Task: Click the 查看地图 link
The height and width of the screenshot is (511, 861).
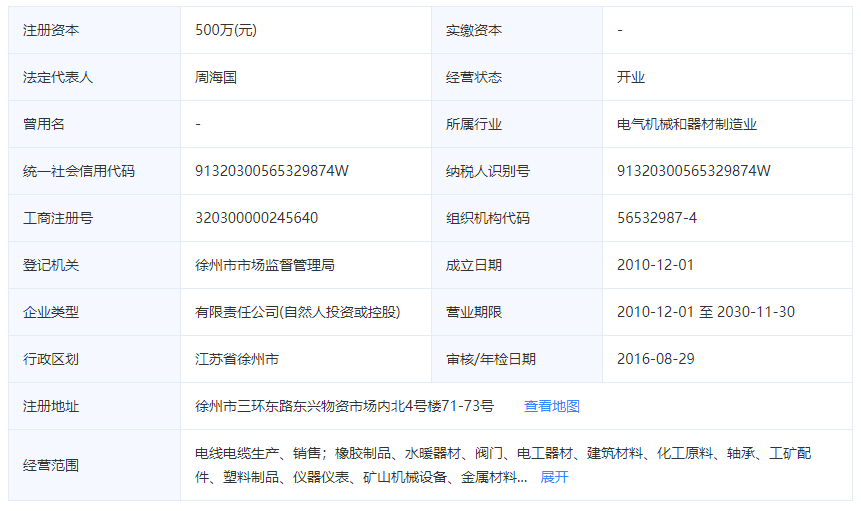Action: [551, 406]
